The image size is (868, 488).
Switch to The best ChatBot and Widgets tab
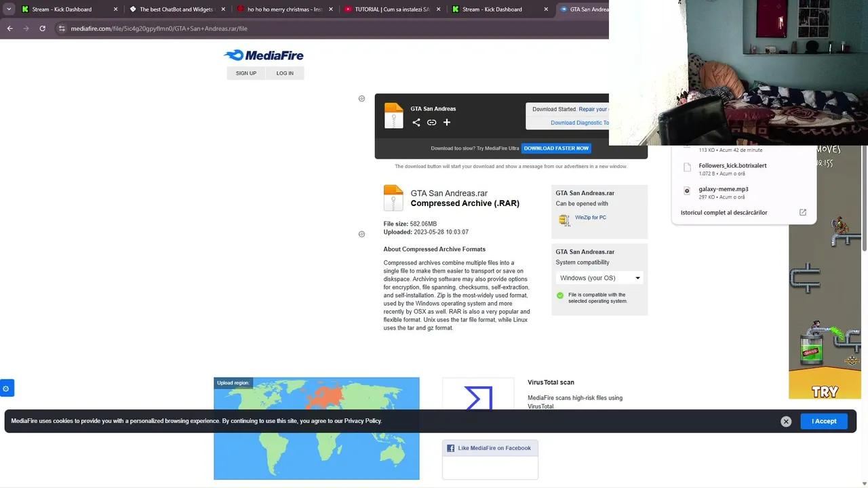pos(176,9)
